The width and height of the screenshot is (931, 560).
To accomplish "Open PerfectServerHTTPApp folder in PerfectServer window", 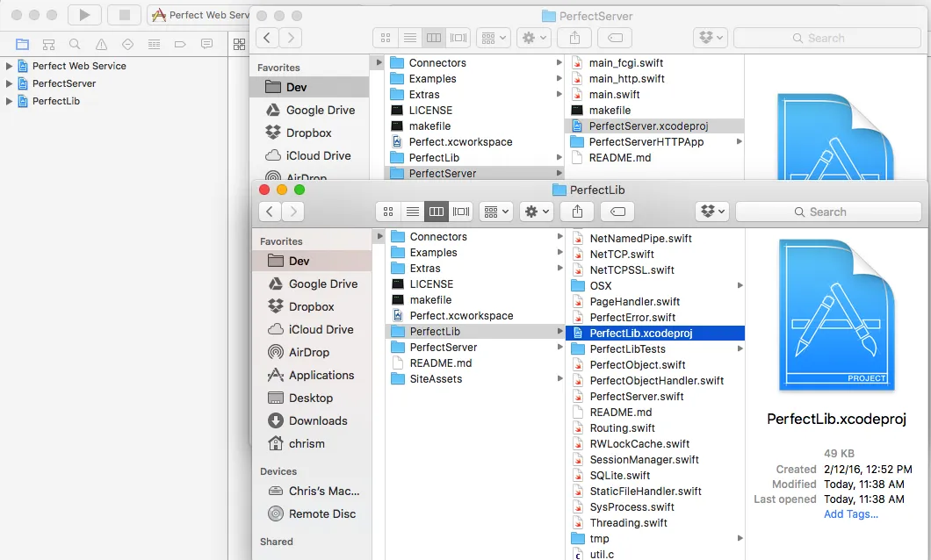I will [x=653, y=142].
